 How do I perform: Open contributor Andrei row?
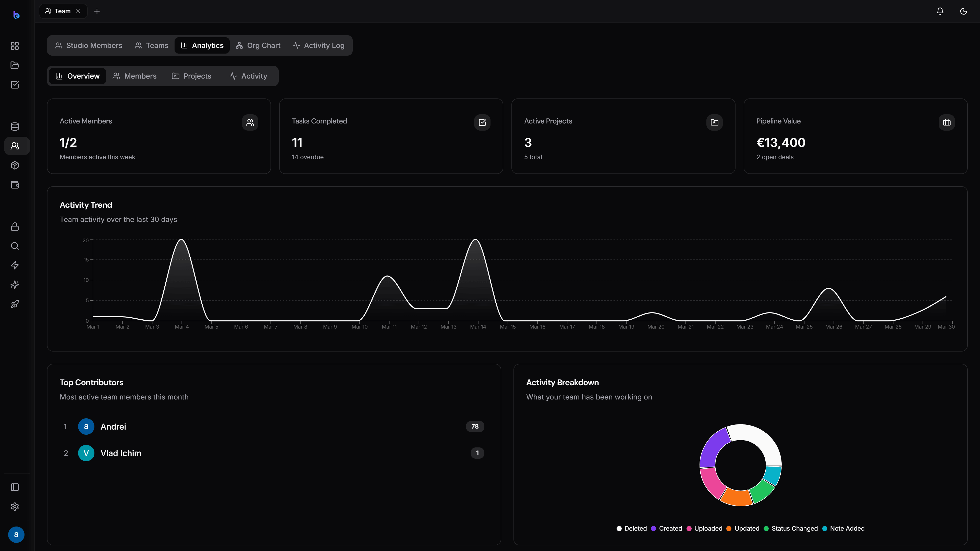click(274, 427)
